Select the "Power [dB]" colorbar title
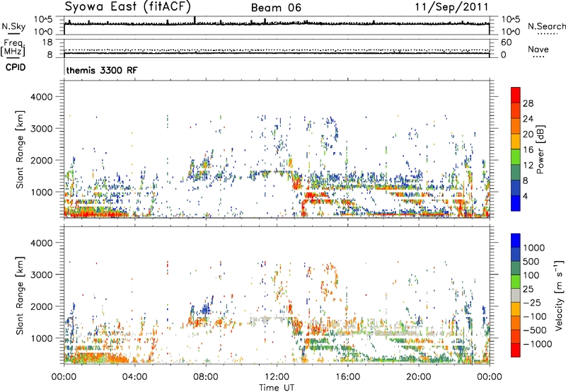Viewport: 566px width, 392px height. pyautogui.click(x=541, y=149)
